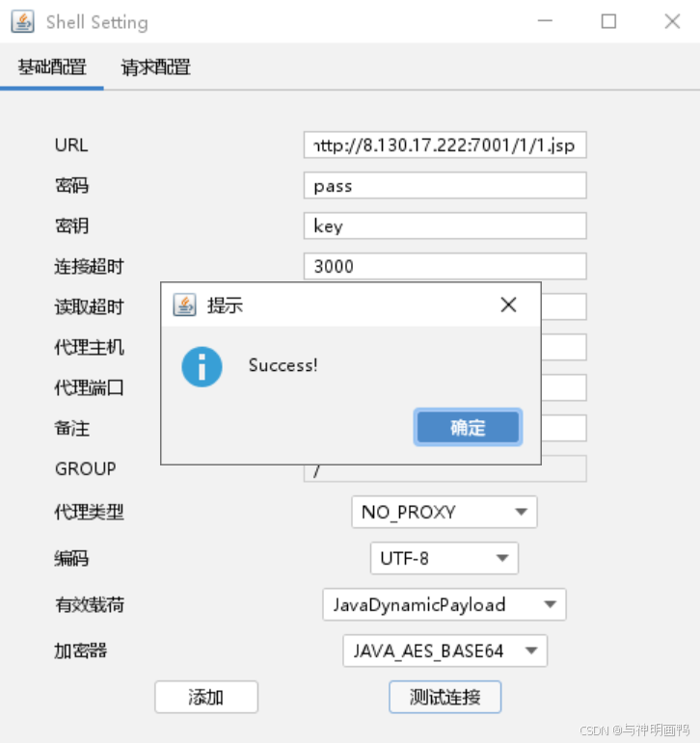Click the Shell Setting window title text
This screenshot has width=700, height=743.
[97, 22]
